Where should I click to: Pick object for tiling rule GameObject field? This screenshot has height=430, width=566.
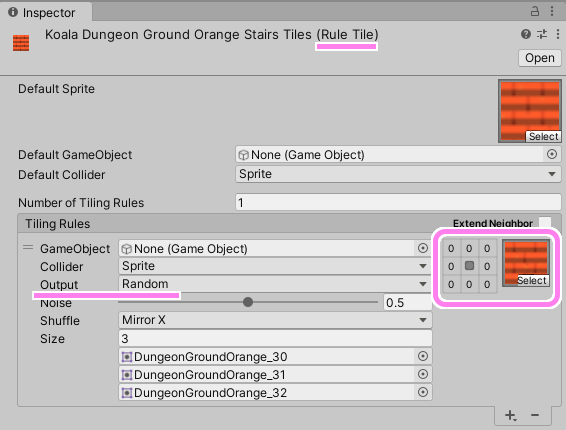pyautogui.click(x=423, y=248)
